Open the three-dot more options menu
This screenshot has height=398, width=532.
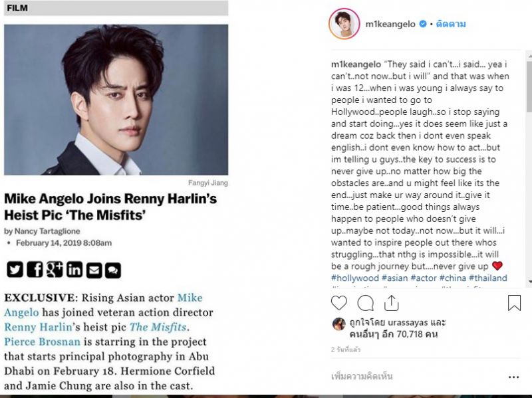[513, 377]
